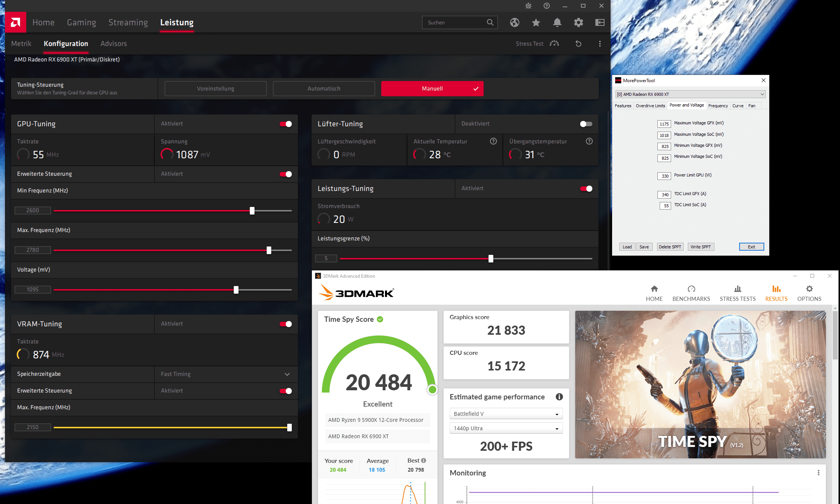The height and width of the screenshot is (504, 840).
Task: Open the Frequency tab in MorePowerTool
Action: pyautogui.click(x=718, y=106)
